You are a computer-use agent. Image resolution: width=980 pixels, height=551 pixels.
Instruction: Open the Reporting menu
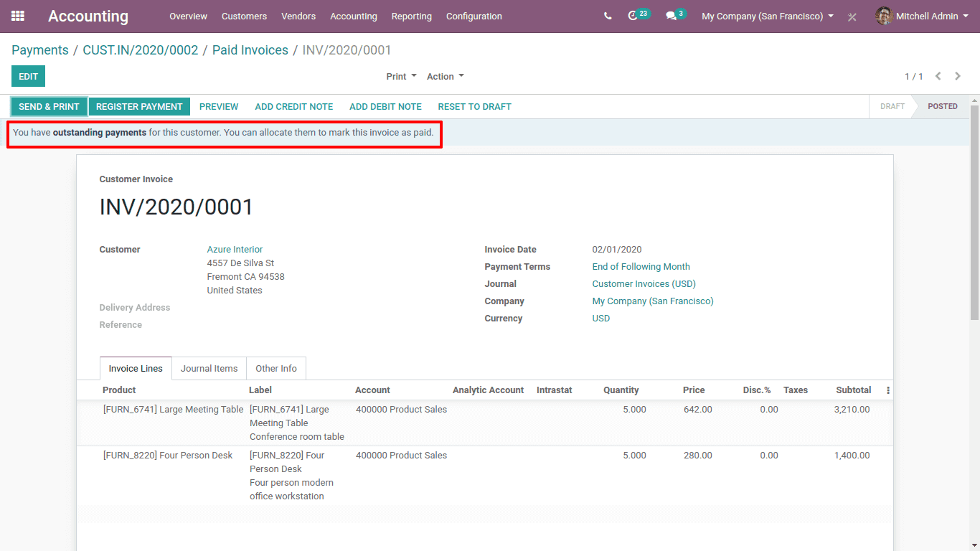(x=412, y=16)
